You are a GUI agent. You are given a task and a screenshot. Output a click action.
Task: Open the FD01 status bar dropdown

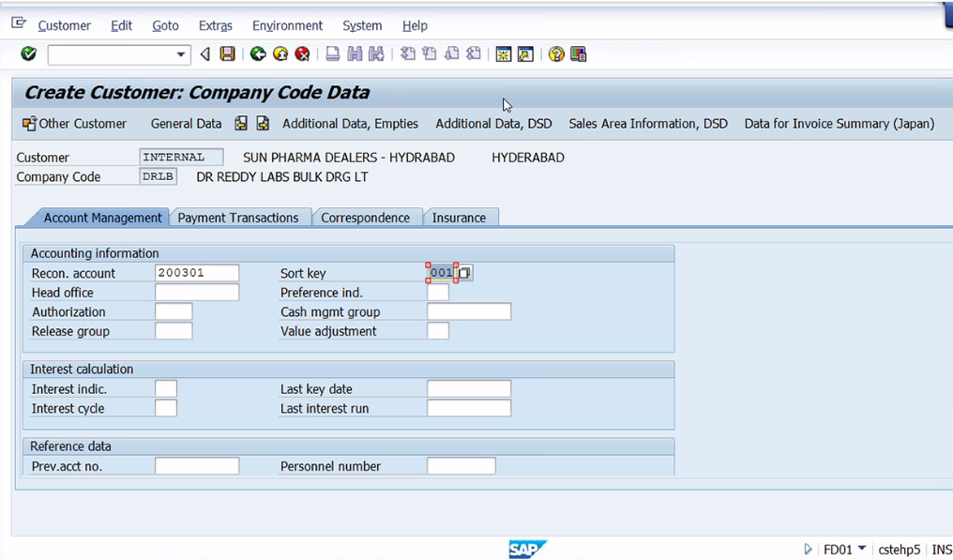(x=862, y=549)
